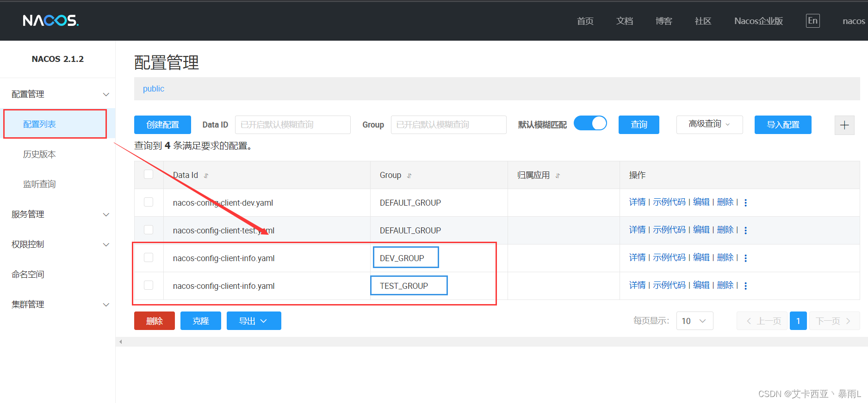This screenshot has width=868, height=403.
Task: Expand the 服务管理 sidebar section
Action: [58, 214]
